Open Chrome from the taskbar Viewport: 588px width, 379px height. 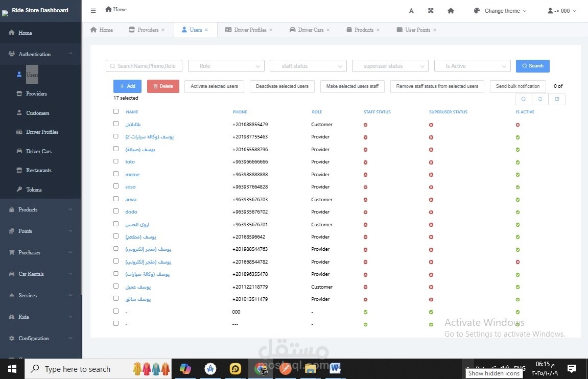261,369
